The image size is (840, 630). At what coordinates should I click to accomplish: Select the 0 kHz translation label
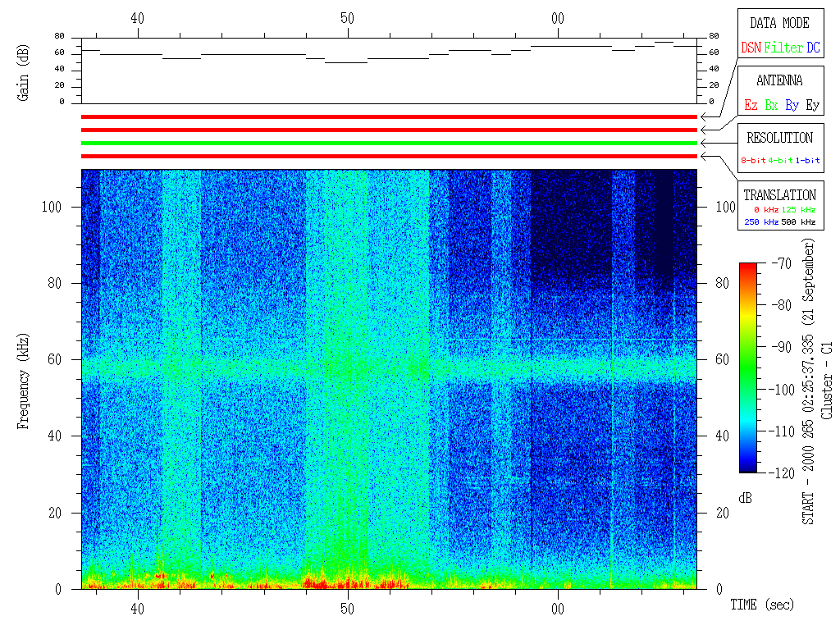click(764, 210)
